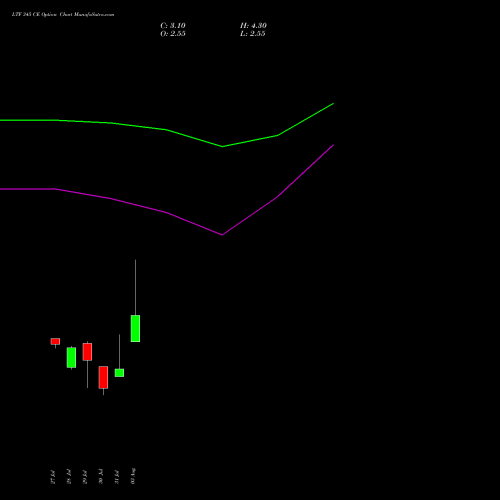Click the open value "O: 2.55"
Screen dimensions: 500x500
173,34
